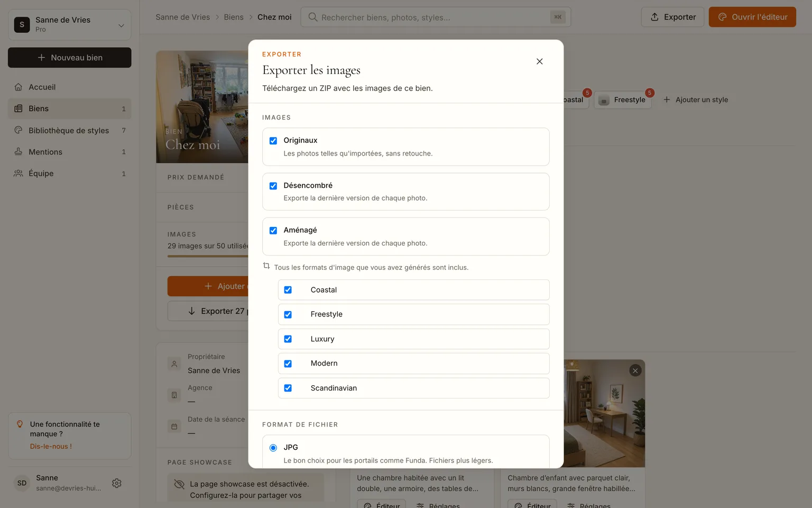Remove the children's bedroom image card
812x508 pixels.
(635, 370)
